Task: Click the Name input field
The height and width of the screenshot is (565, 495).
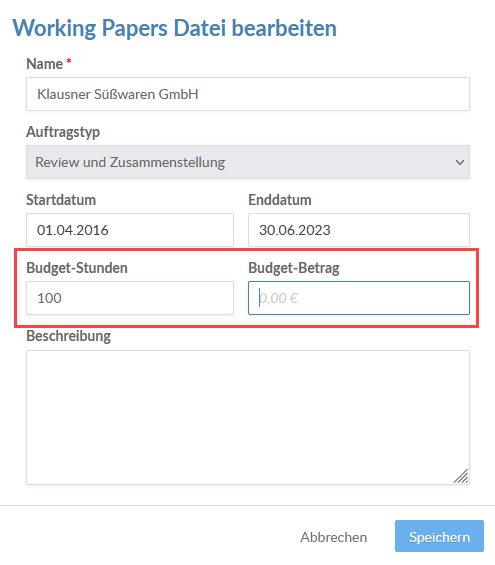Action: point(248,94)
